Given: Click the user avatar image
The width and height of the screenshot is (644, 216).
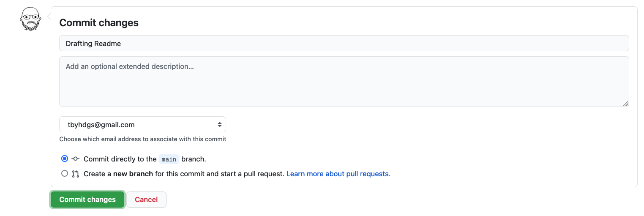Looking at the screenshot, I should click(31, 19).
